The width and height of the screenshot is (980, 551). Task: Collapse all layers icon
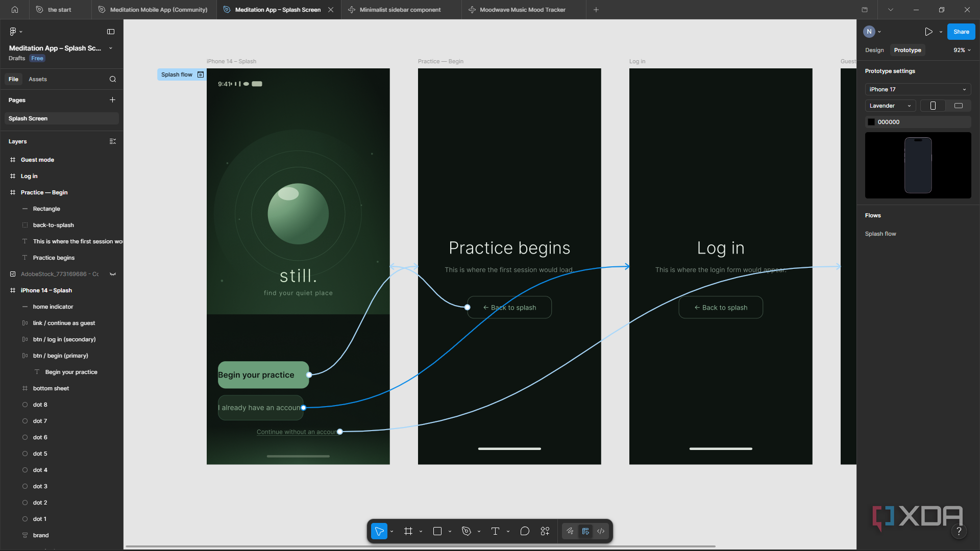(113, 141)
